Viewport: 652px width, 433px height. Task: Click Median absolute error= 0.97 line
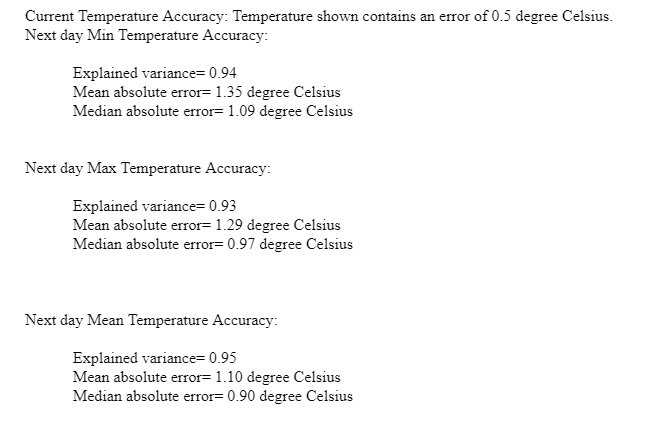(x=213, y=244)
